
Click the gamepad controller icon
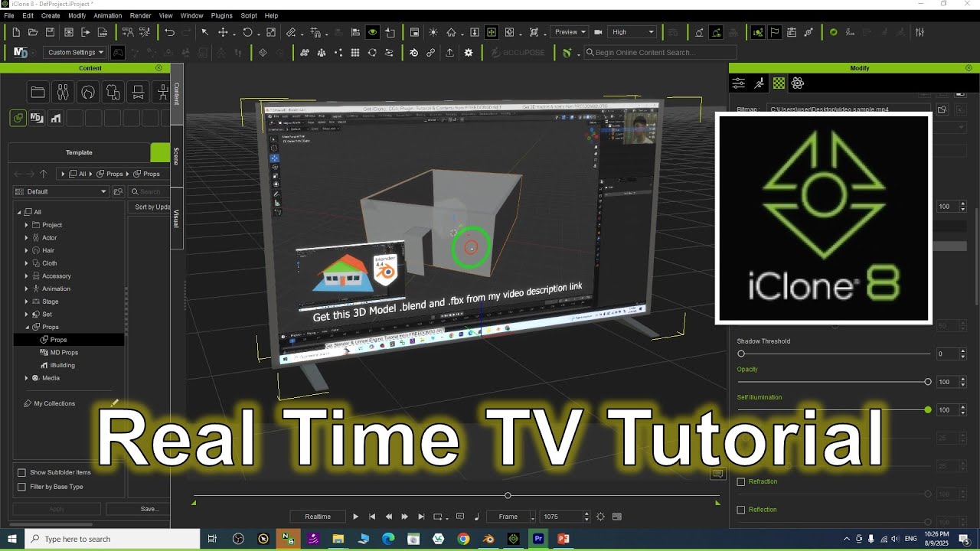point(118,53)
